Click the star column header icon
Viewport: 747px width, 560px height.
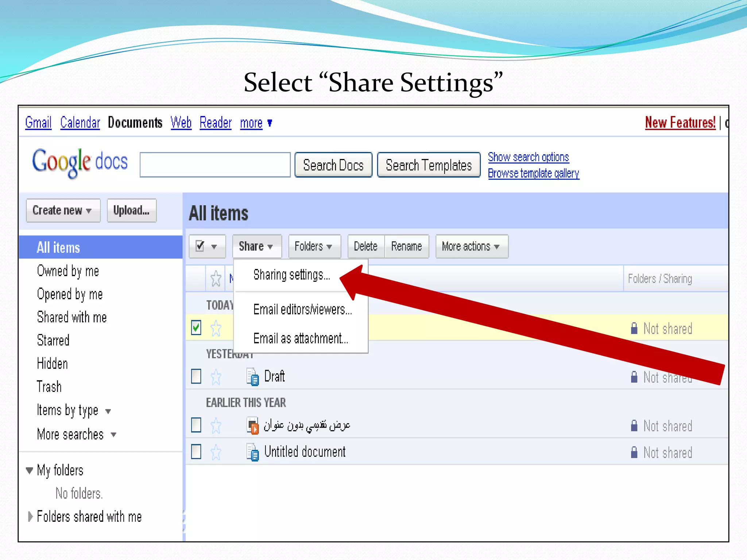point(216,279)
